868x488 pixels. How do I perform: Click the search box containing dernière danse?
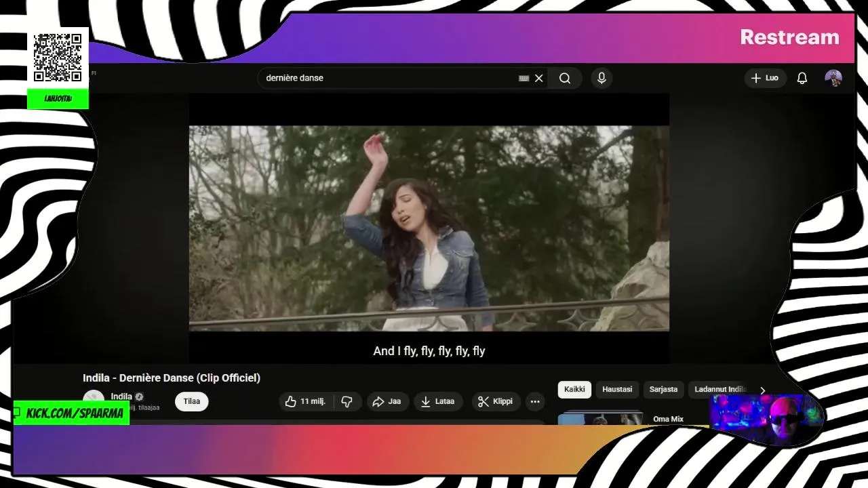coord(403,78)
